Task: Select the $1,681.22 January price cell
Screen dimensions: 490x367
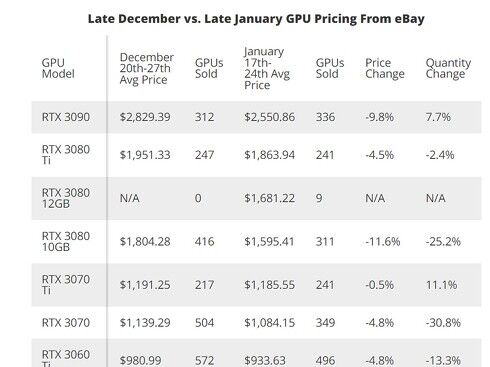Action: click(269, 198)
